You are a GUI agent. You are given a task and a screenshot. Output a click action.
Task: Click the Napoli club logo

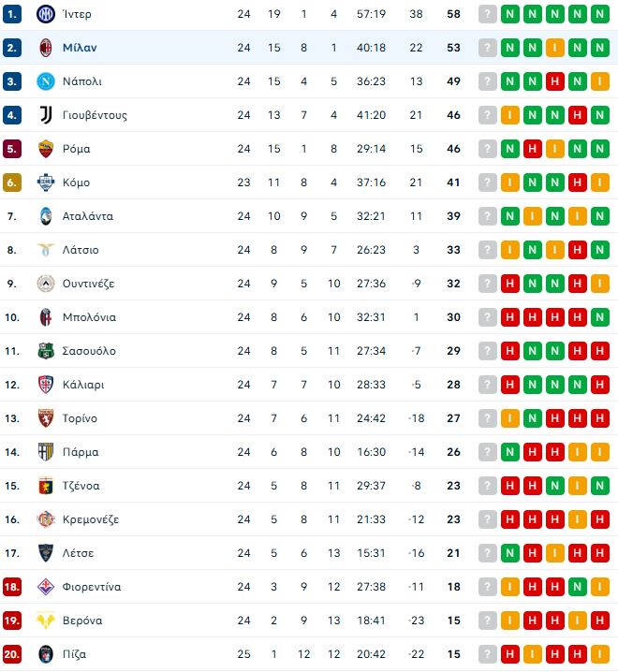click(46, 81)
